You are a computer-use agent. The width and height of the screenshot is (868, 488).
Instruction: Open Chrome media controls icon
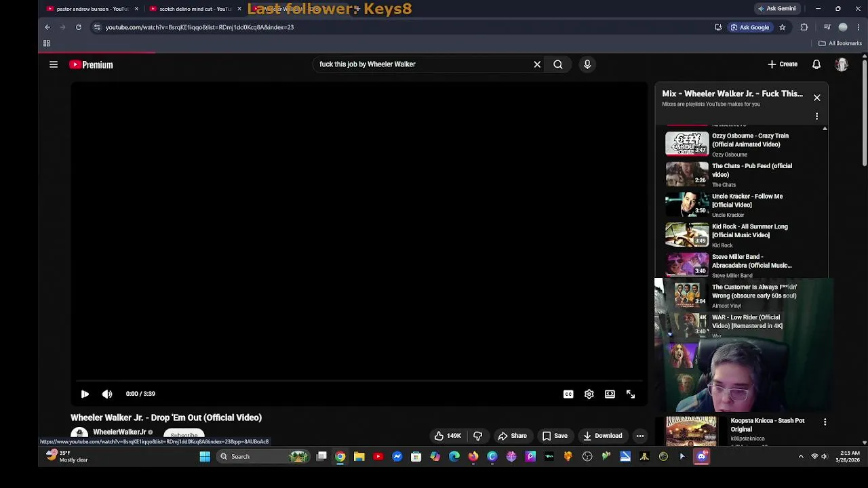pyautogui.click(x=827, y=27)
